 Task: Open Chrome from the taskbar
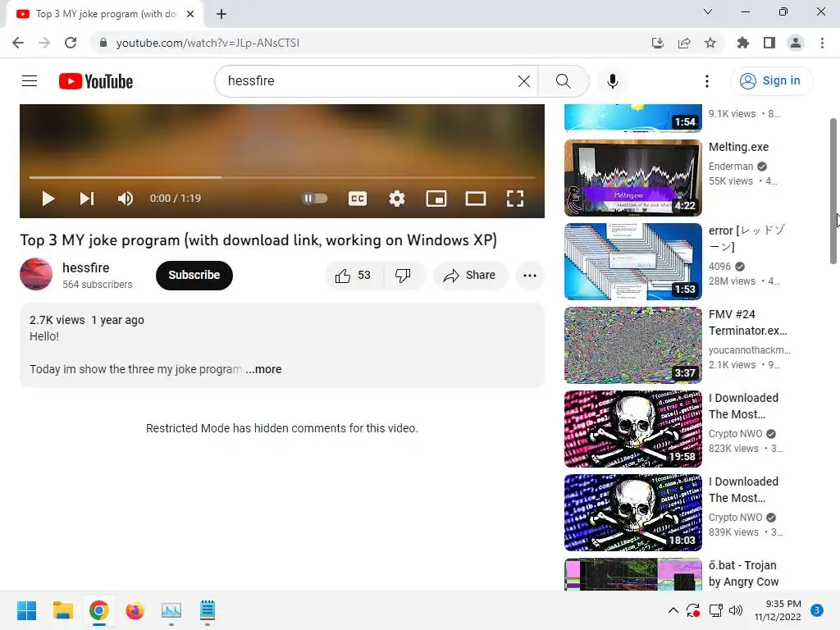click(98, 610)
